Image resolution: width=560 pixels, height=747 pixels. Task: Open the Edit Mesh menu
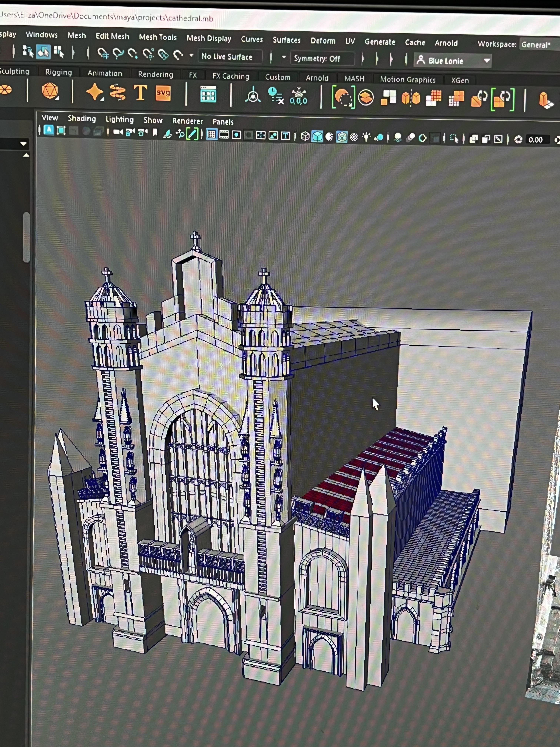(112, 36)
